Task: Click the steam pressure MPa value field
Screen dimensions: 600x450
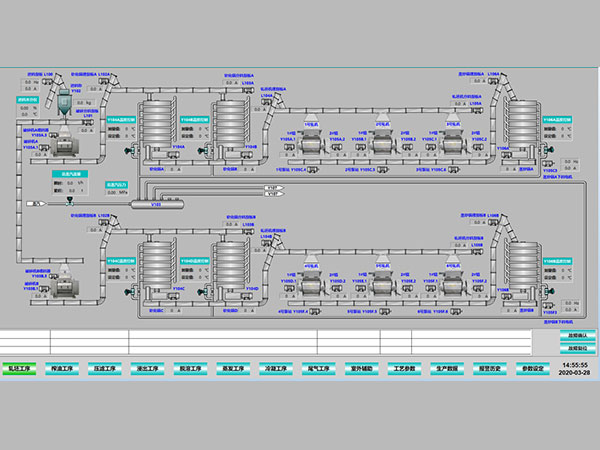Action: click(115, 192)
